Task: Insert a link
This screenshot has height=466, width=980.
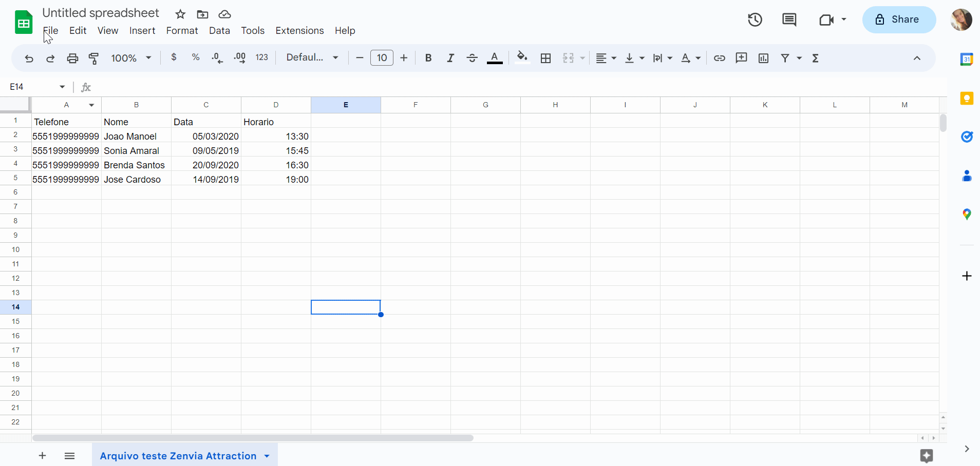Action: pos(719,58)
